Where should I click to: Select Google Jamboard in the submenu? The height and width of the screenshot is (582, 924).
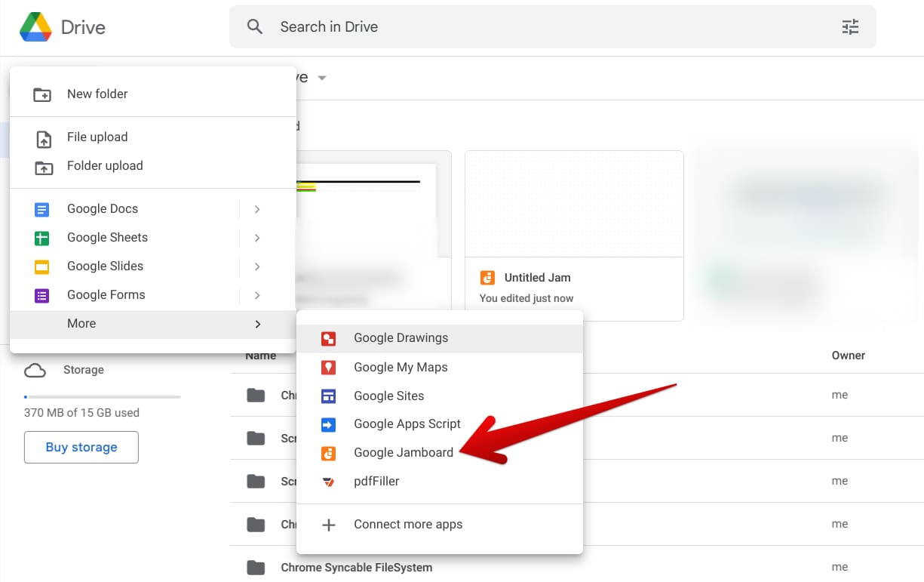(x=440, y=453)
